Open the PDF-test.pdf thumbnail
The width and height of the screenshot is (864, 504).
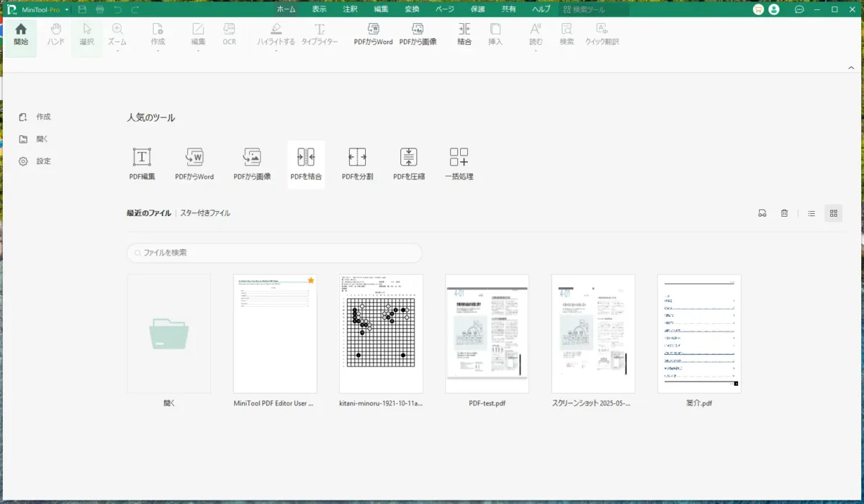pyautogui.click(x=487, y=333)
